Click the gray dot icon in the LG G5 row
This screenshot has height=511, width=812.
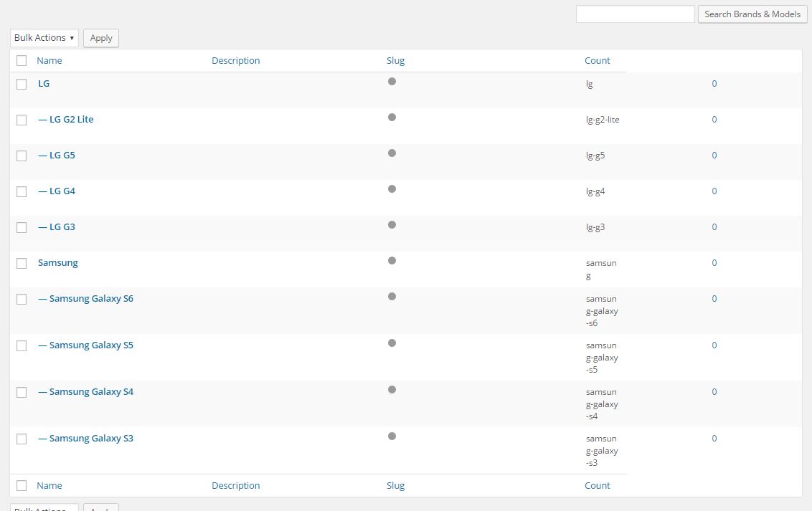coord(392,153)
